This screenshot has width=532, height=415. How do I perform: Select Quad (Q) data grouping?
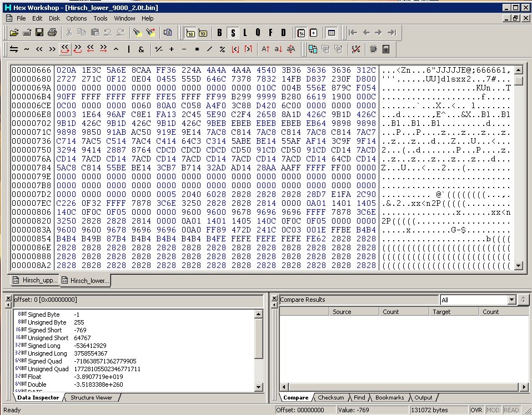pos(258,33)
